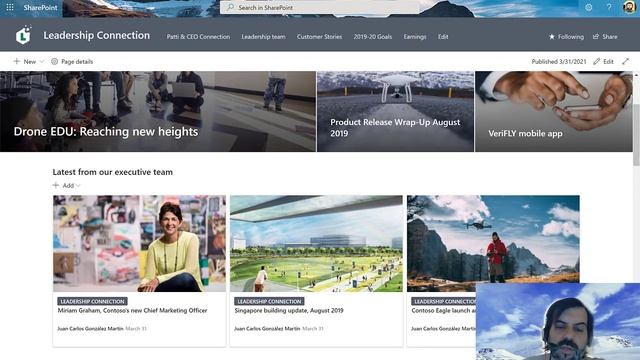
Task: Click author name on Singapore building card
Action: (x=267, y=329)
